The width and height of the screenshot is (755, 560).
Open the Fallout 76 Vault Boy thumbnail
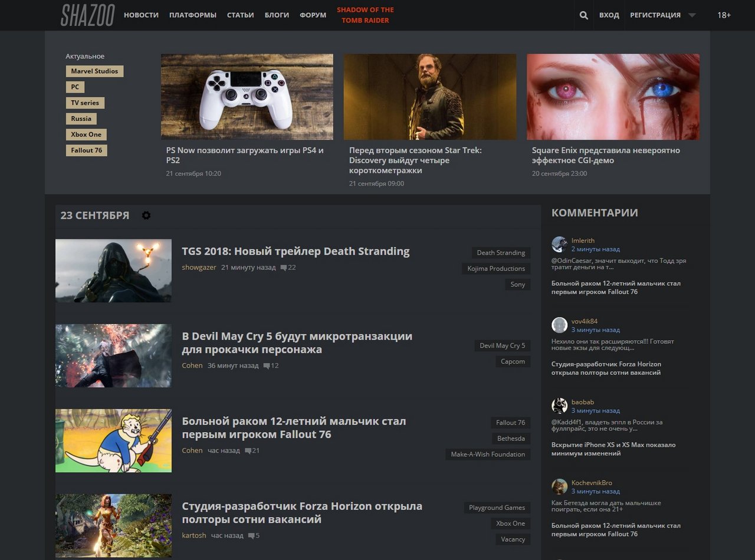[x=113, y=440]
